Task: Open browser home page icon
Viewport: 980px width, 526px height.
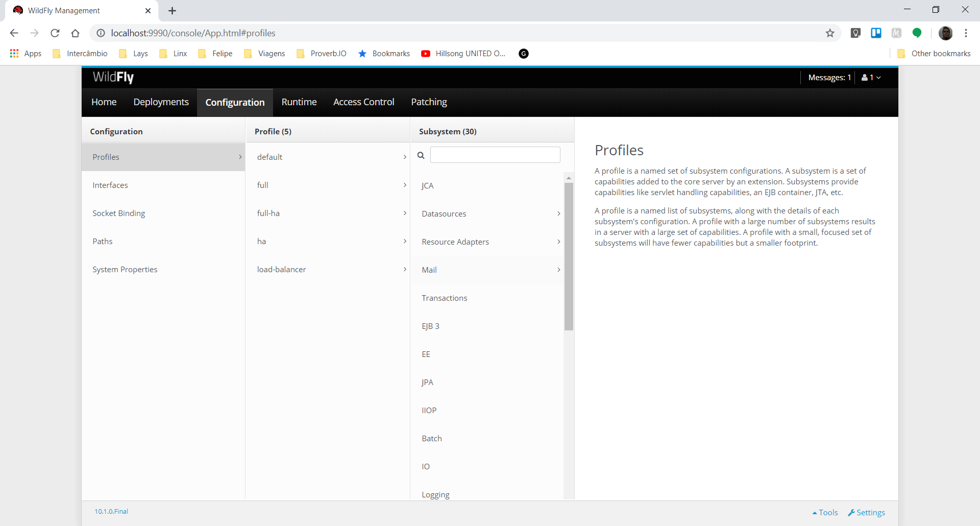Action: (x=76, y=33)
